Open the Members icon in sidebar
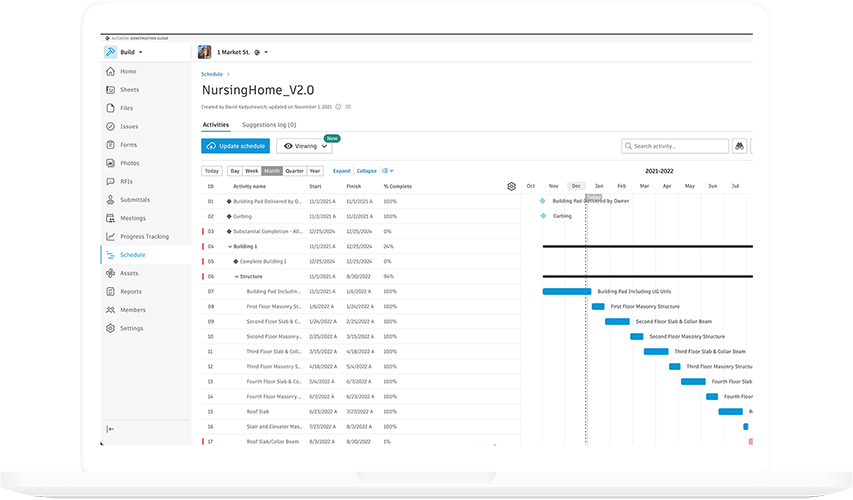 [x=110, y=310]
